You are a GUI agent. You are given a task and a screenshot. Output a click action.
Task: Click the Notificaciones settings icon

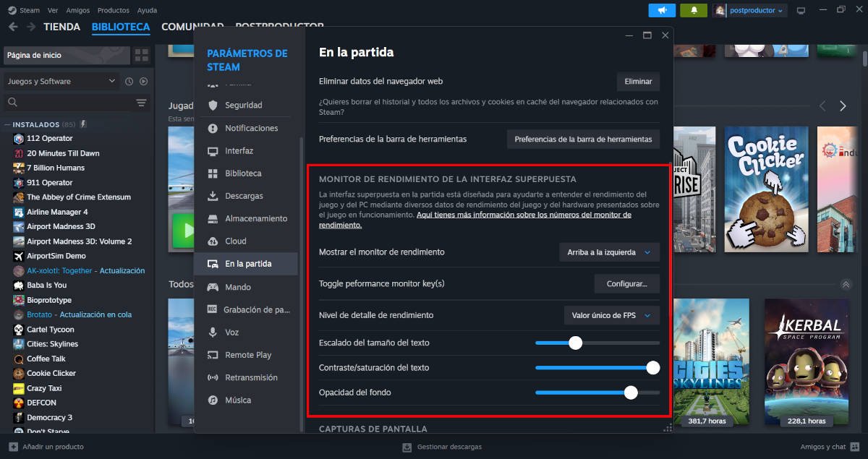[213, 128]
